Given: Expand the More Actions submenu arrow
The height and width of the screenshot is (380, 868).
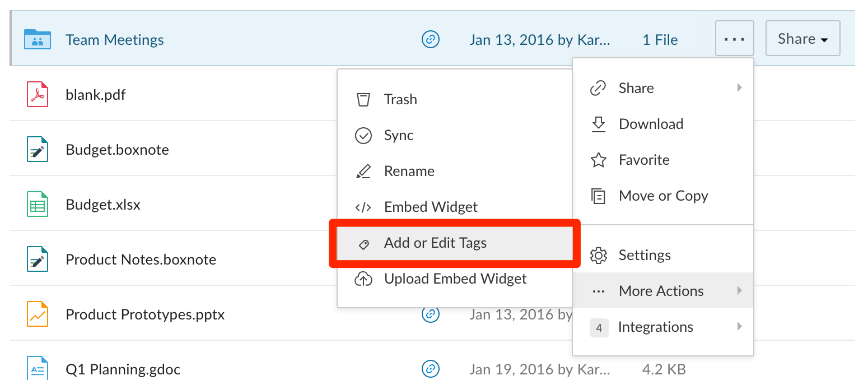Looking at the screenshot, I should tap(740, 290).
